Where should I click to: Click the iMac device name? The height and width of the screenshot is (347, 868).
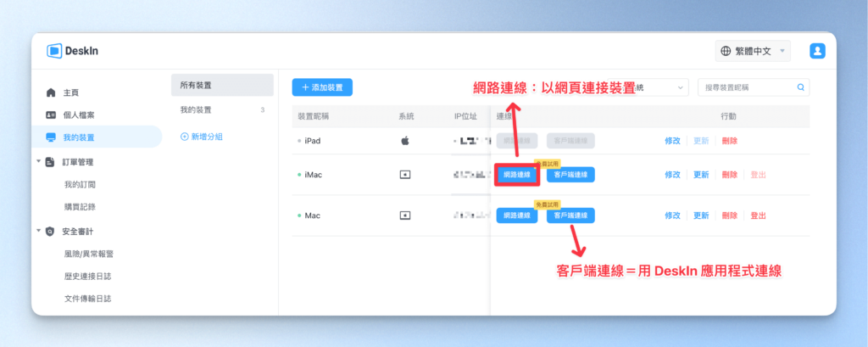pyautogui.click(x=314, y=175)
